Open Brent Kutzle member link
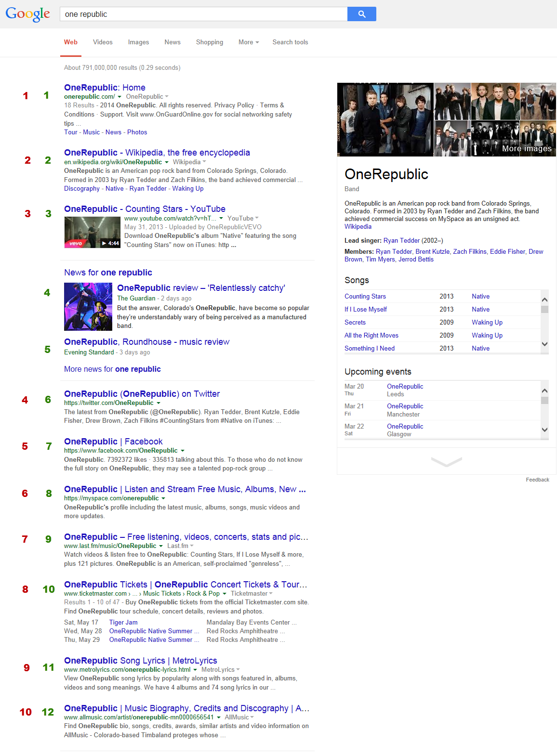Viewport: 557px width, 756px height. click(433, 252)
